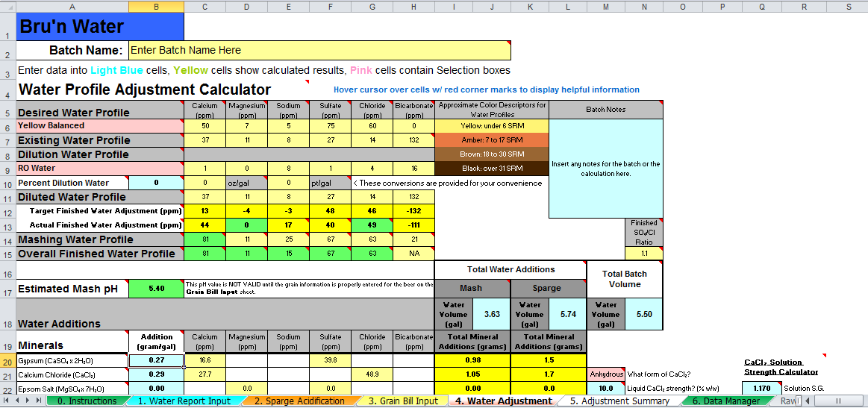
Task: Open the 0. Instructions sheet tab
Action: tap(87, 401)
